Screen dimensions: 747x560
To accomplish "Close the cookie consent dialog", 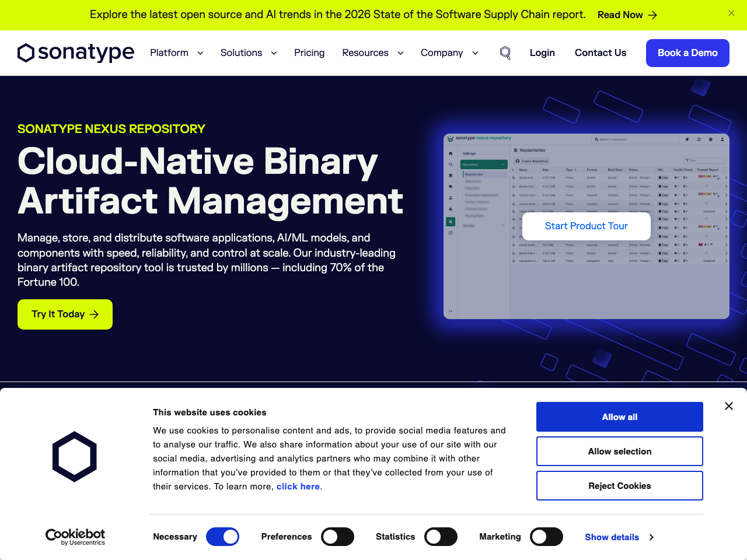I will 728,406.
